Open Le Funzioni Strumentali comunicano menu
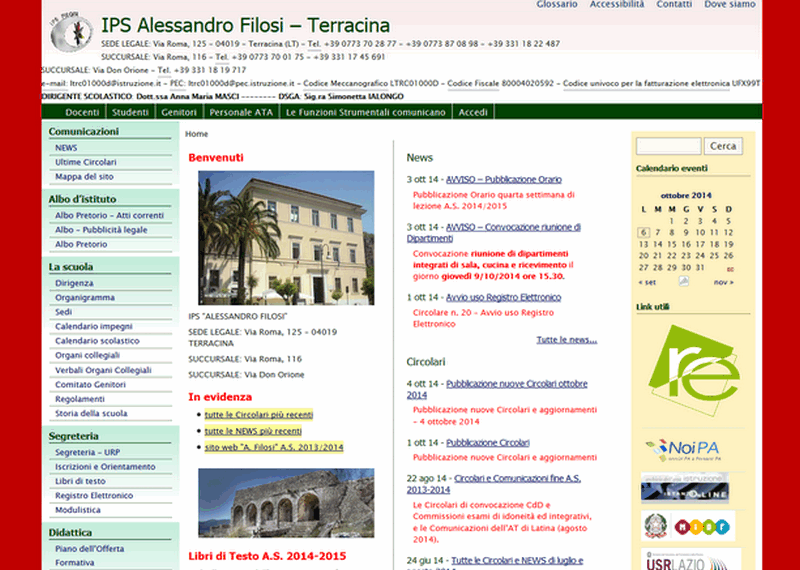This screenshot has height=570, width=800. [365, 112]
